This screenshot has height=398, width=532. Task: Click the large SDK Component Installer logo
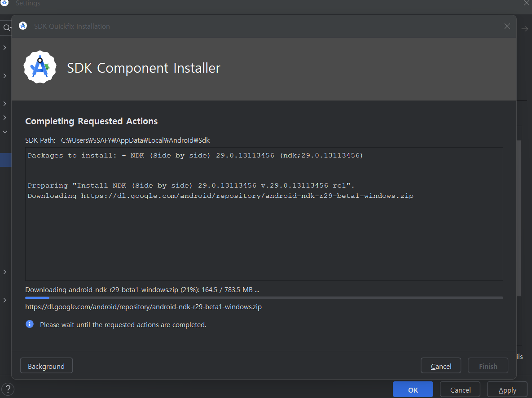(40, 67)
